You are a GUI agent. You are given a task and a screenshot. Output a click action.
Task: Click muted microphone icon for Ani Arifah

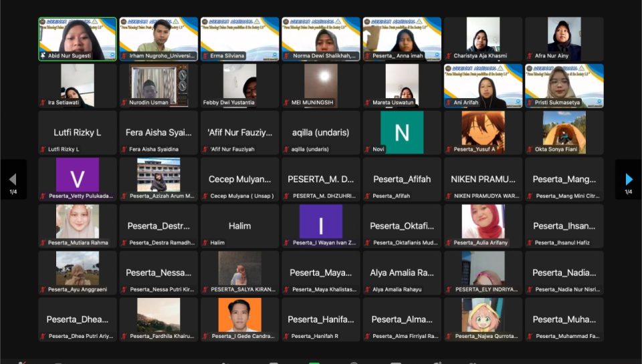coord(449,103)
